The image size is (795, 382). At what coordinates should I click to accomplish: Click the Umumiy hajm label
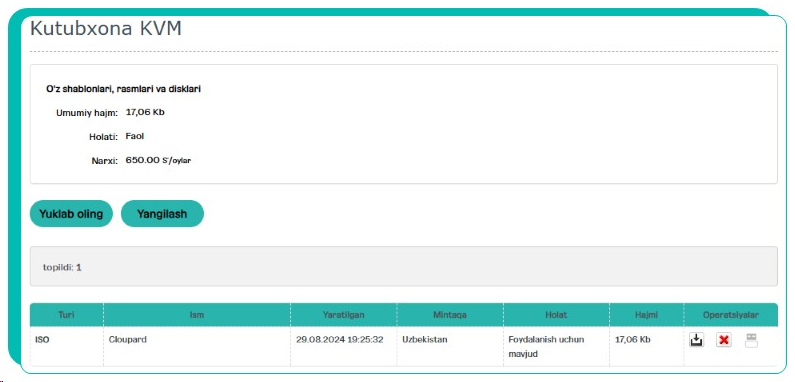coord(87,113)
